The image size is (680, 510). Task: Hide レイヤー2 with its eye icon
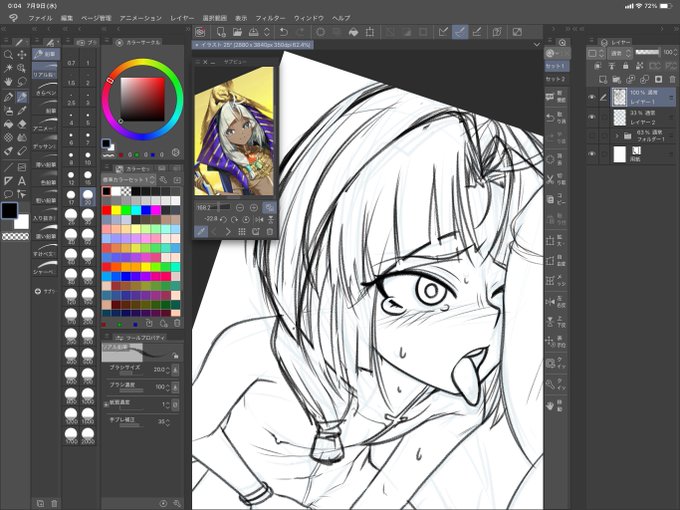[592, 117]
